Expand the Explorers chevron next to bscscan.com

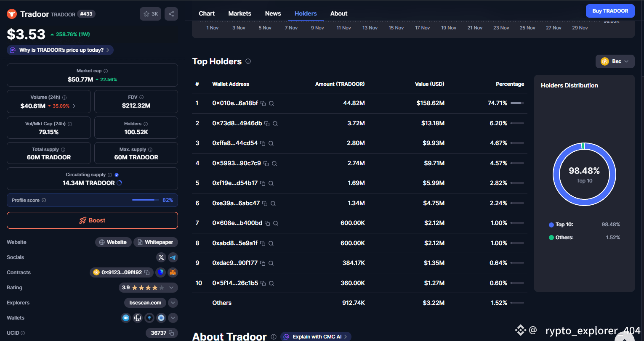click(x=173, y=303)
